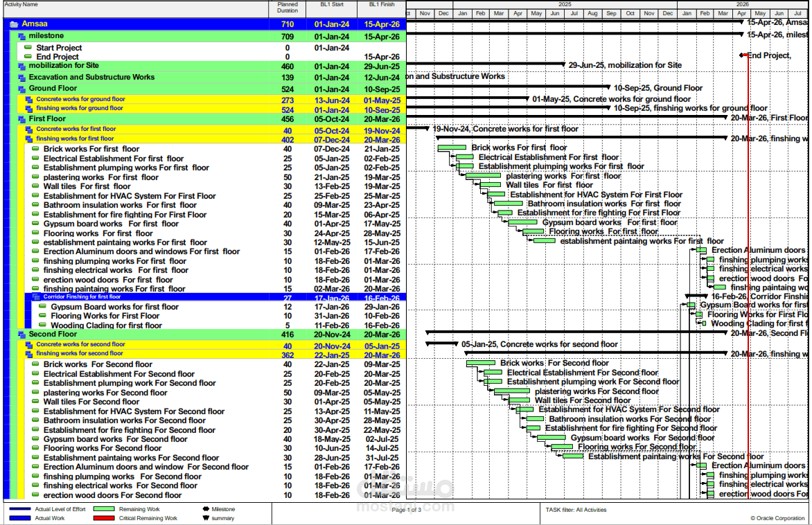Viewport: 812px width, 525px height.
Task: Click the End Project milestone diamond
Action: (x=742, y=55)
